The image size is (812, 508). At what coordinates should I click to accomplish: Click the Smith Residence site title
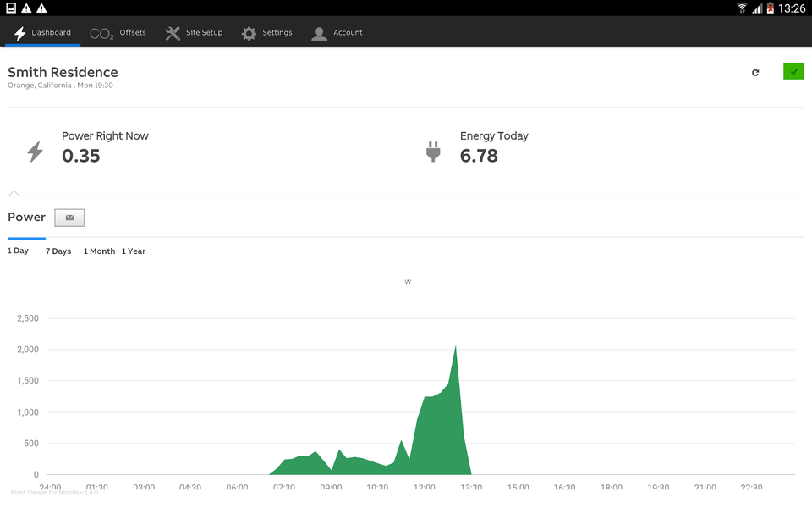(x=63, y=73)
